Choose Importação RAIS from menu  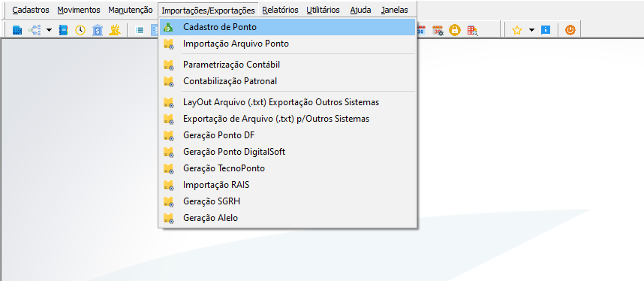click(287, 185)
